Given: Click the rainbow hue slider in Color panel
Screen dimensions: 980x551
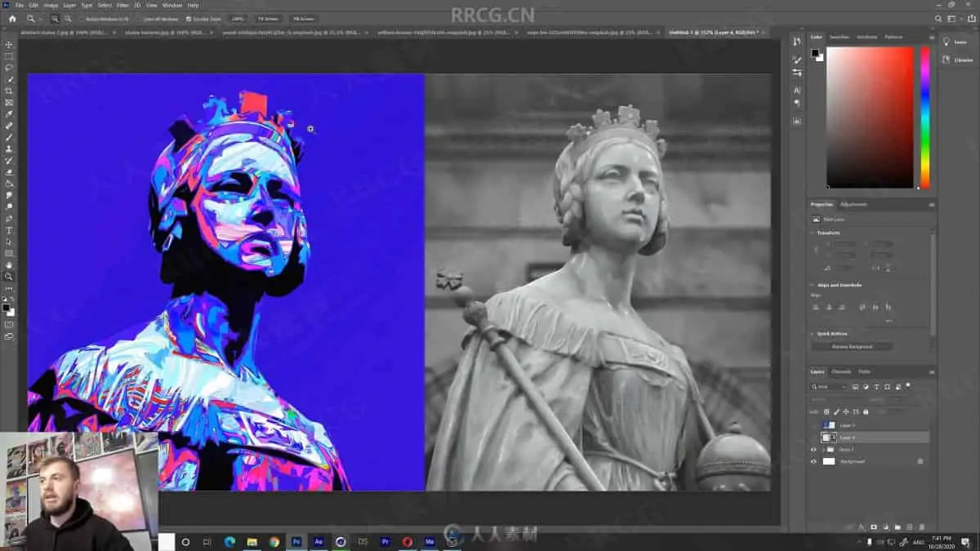Looking at the screenshot, I should pos(925,117).
